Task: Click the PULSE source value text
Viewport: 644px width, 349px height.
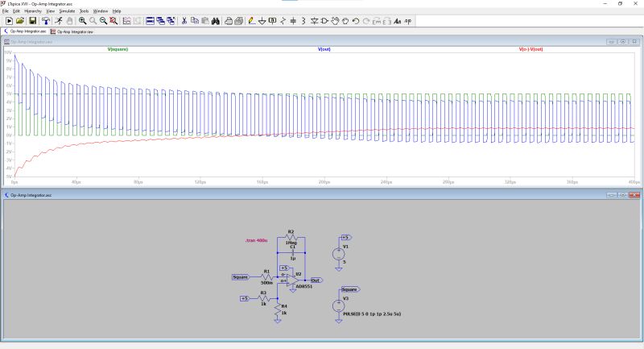Action: [x=372, y=314]
